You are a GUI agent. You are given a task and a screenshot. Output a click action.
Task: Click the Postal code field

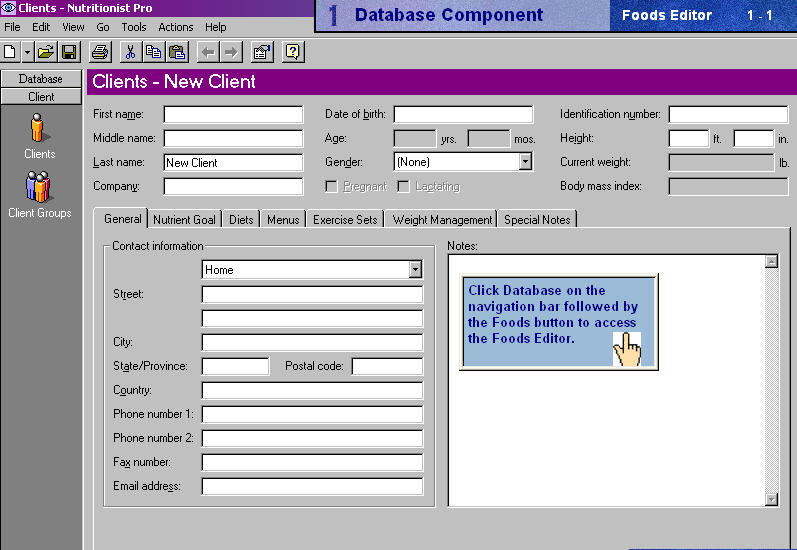387,366
